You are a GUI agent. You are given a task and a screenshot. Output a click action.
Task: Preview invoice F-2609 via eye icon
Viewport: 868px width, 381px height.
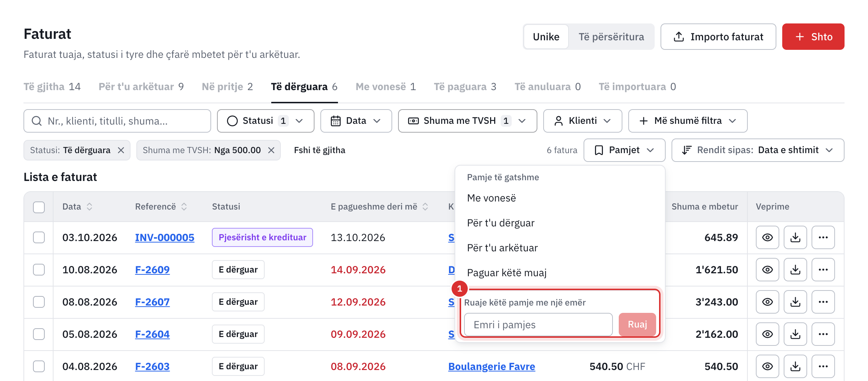pos(767,270)
